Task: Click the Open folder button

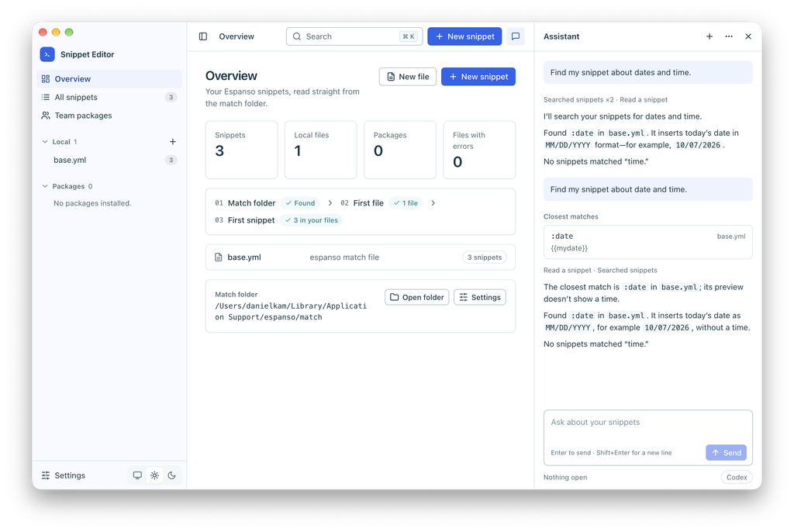Action: pyautogui.click(x=416, y=298)
